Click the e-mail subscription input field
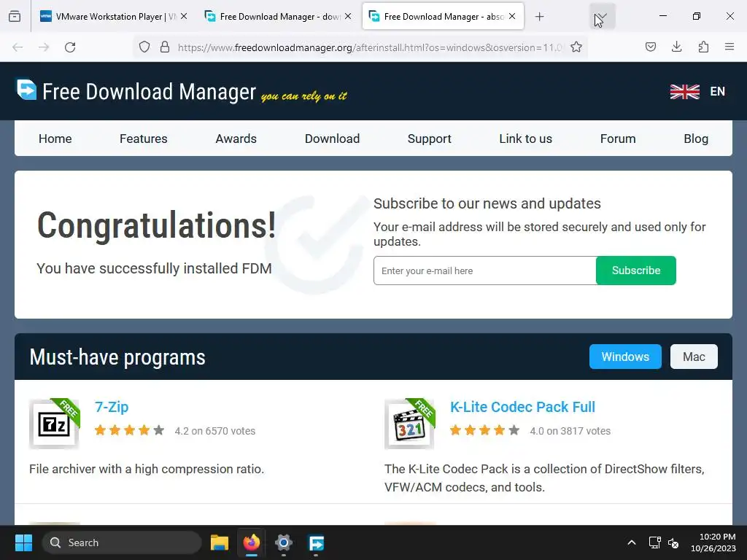Viewport: 747px width, 560px height. (x=485, y=271)
